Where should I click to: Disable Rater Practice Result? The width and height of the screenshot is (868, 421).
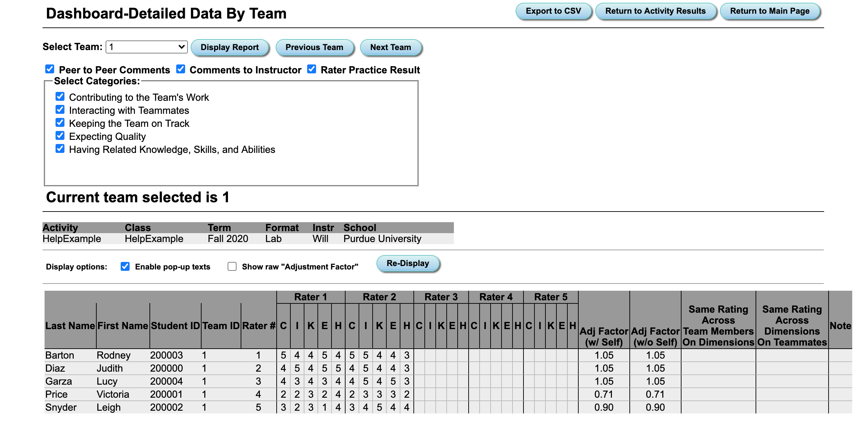[x=311, y=69]
